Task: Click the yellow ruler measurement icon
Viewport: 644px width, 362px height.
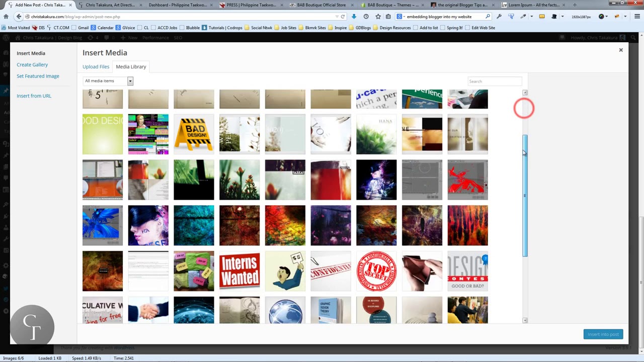Action: click(x=542, y=17)
